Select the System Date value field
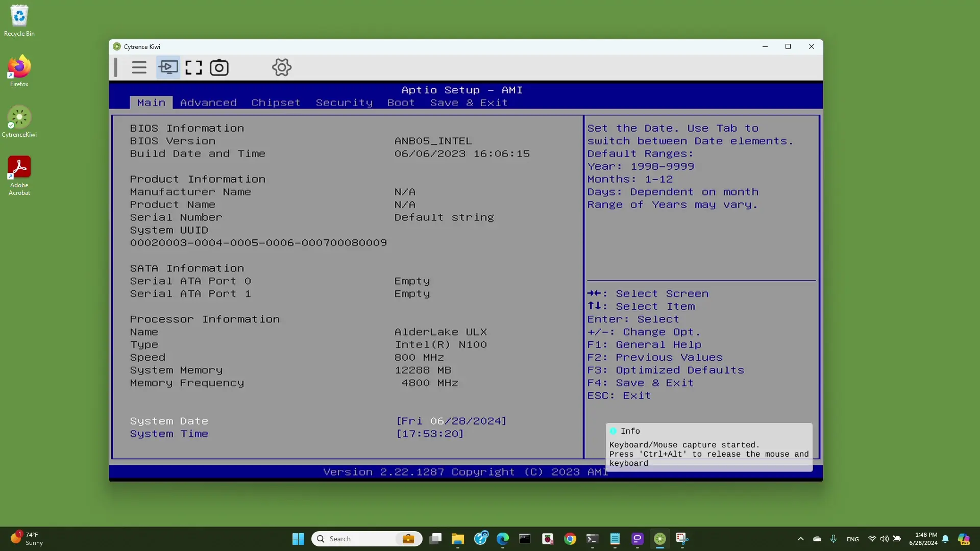This screenshot has height=551, width=980. [x=451, y=421]
